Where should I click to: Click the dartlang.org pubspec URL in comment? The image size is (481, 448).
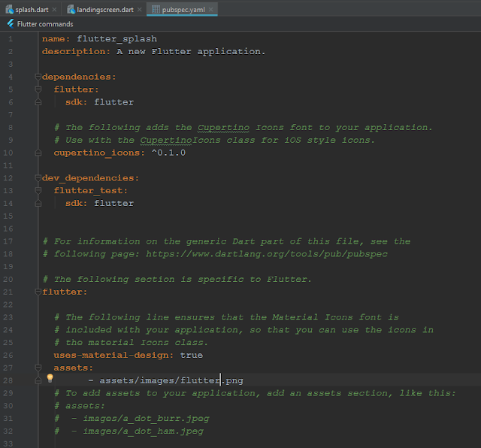tap(267, 254)
